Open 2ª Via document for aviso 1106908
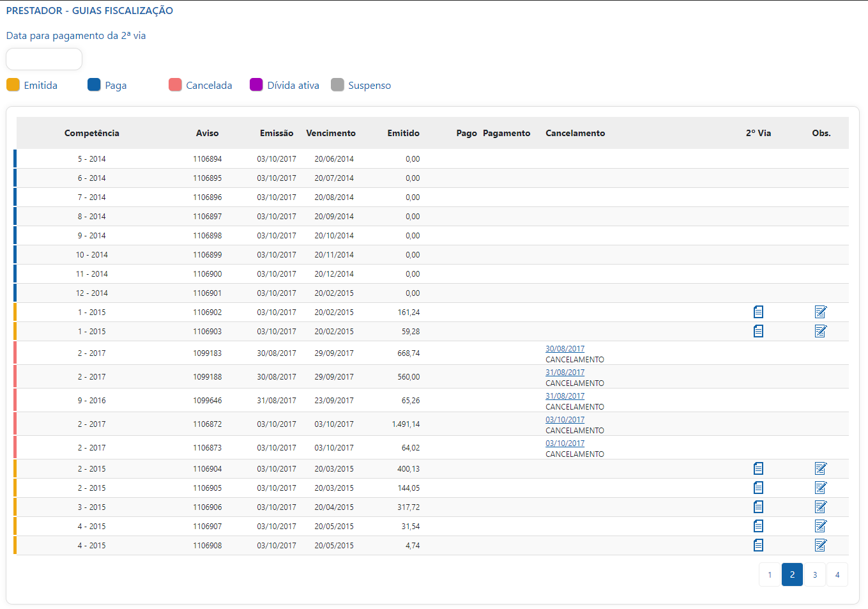This screenshot has height=609, width=868. [x=758, y=545]
